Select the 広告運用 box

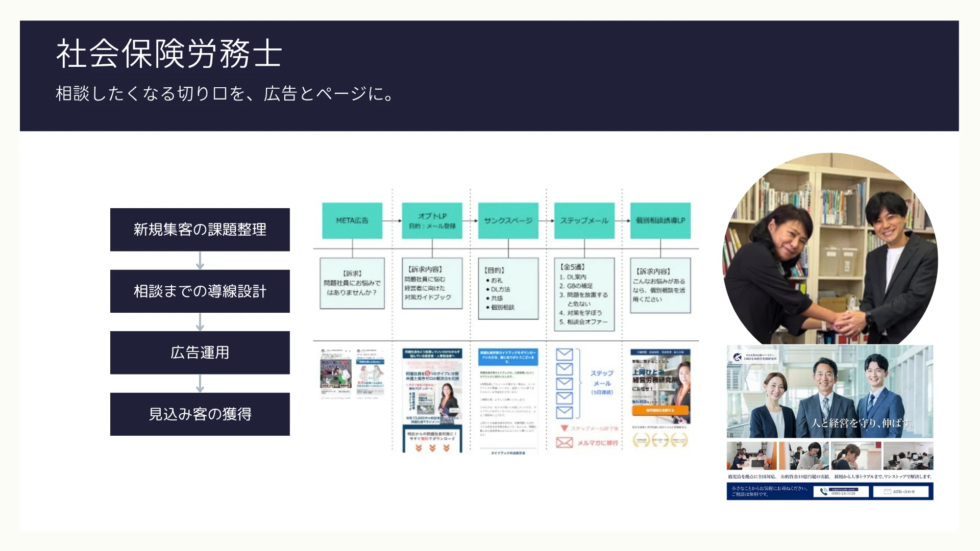pyautogui.click(x=200, y=353)
